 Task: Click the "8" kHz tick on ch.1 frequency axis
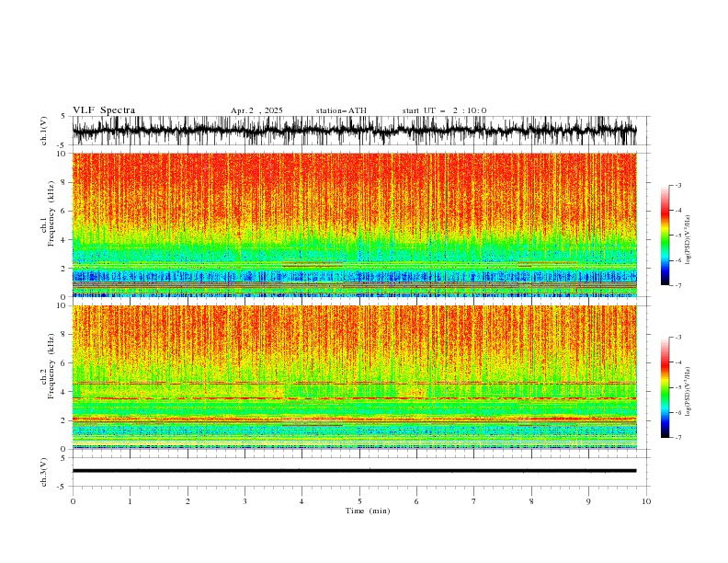coord(64,182)
